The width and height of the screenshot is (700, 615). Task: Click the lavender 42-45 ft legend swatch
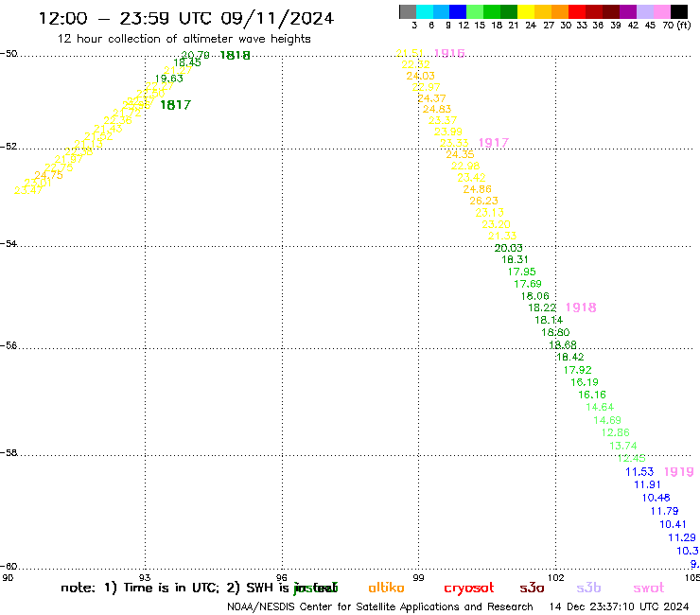coord(645,11)
